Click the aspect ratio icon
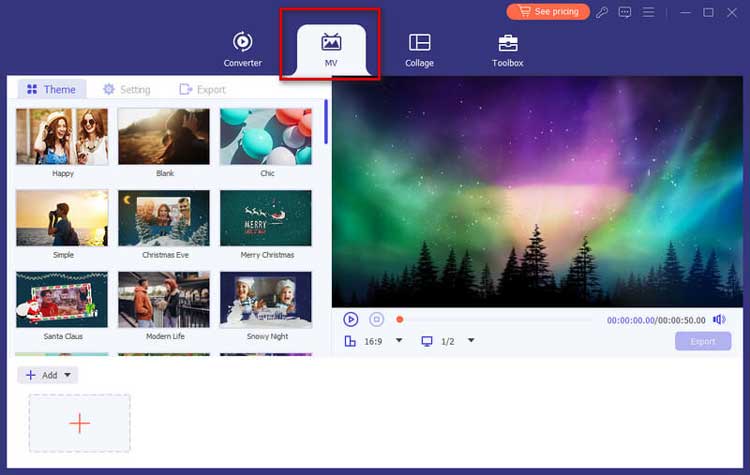The height and width of the screenshot is (475, 750). pos(350,341)
